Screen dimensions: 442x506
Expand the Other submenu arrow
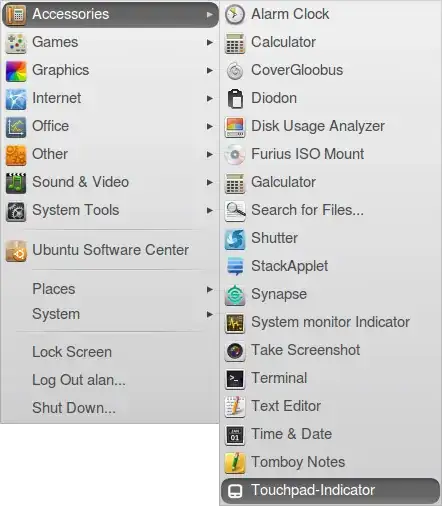(210, 154)
